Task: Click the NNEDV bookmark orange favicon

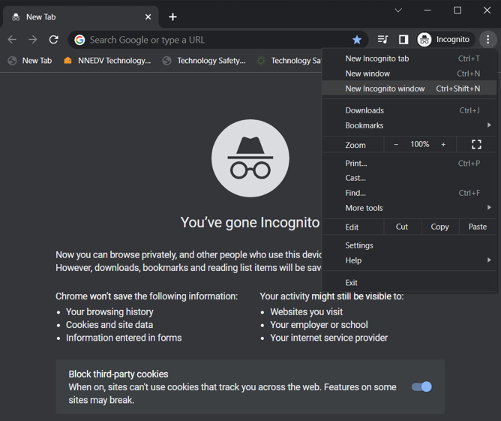Action: pos(68,61)
